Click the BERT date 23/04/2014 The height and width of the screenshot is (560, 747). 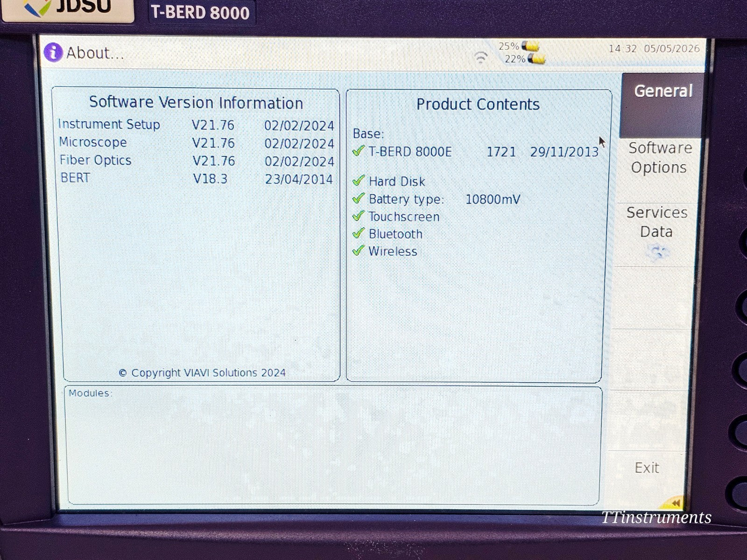299,180
